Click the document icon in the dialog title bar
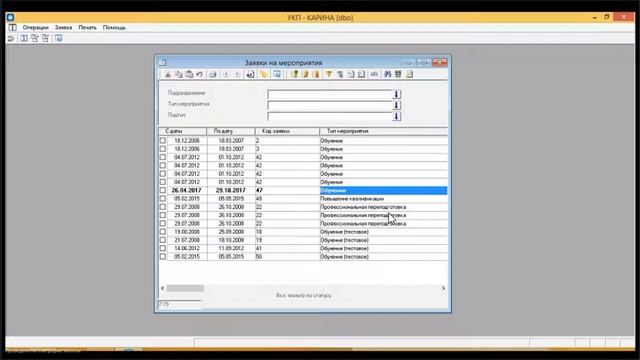 coord(163,62)
